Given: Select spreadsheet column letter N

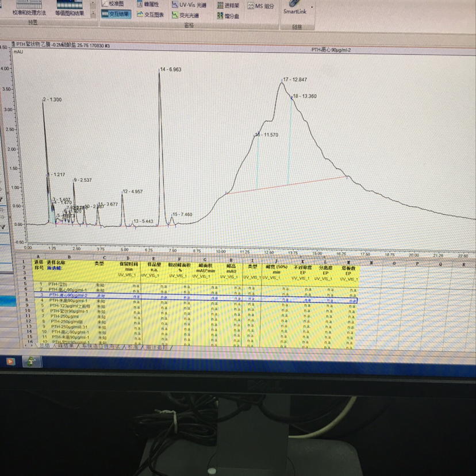Looking at the screenshot, I should point(371,263).
